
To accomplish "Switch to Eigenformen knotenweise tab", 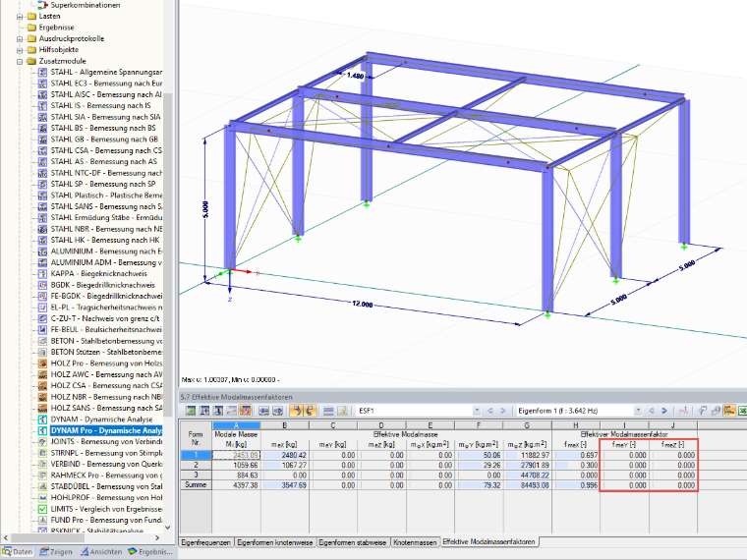I will click(x=275, y=542).
